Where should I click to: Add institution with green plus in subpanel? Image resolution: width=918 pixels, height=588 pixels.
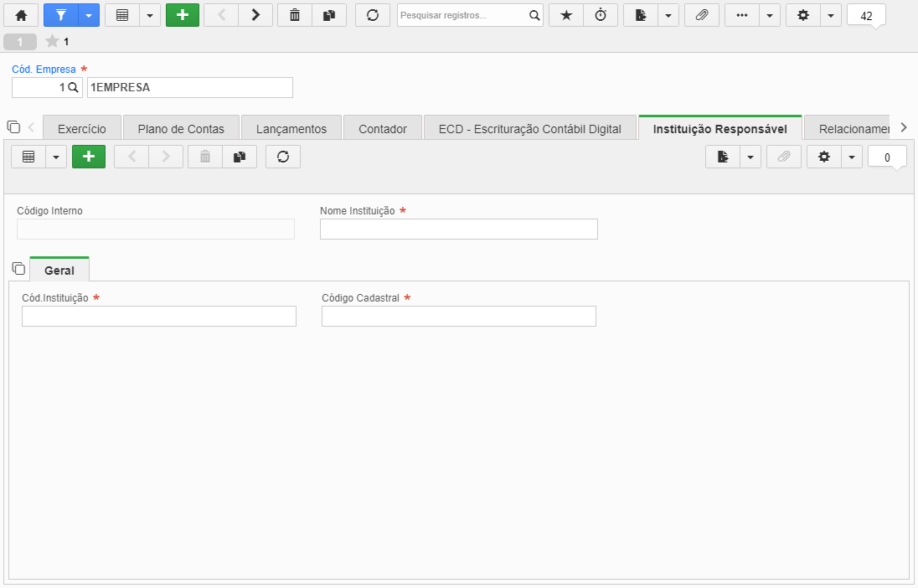tap(89, 157)
